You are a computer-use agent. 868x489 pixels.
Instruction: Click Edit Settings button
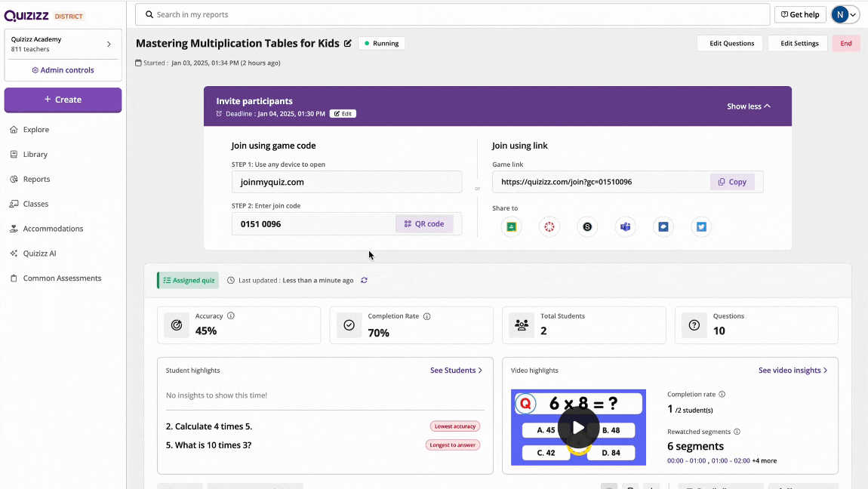(x=799, y=43)
